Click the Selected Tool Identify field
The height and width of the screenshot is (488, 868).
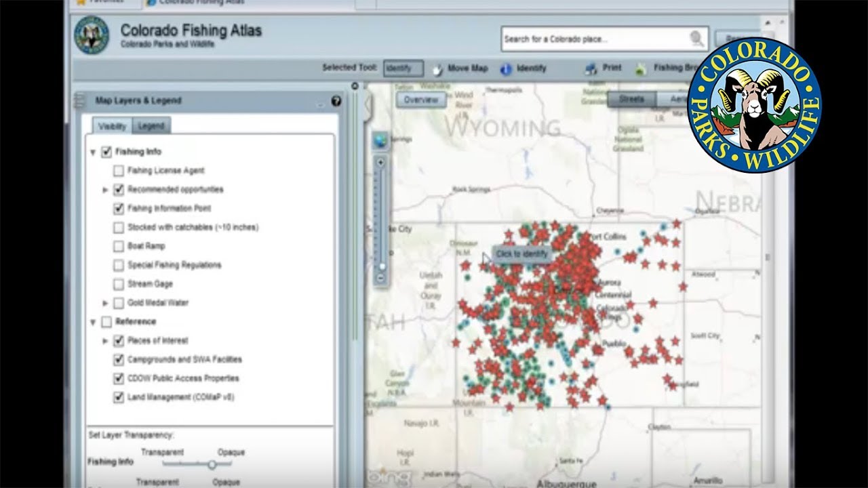tap(403, 68)
